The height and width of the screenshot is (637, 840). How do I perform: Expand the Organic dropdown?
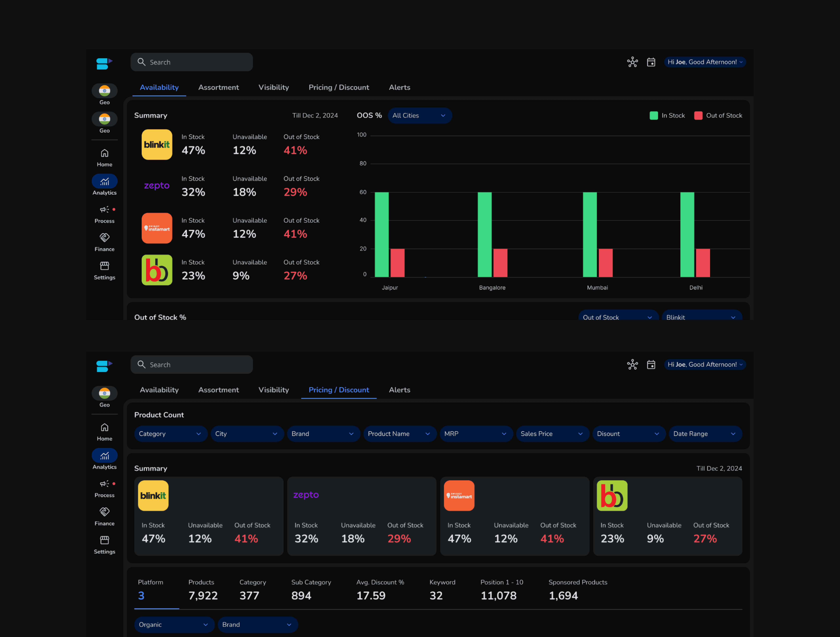[174, 625]
